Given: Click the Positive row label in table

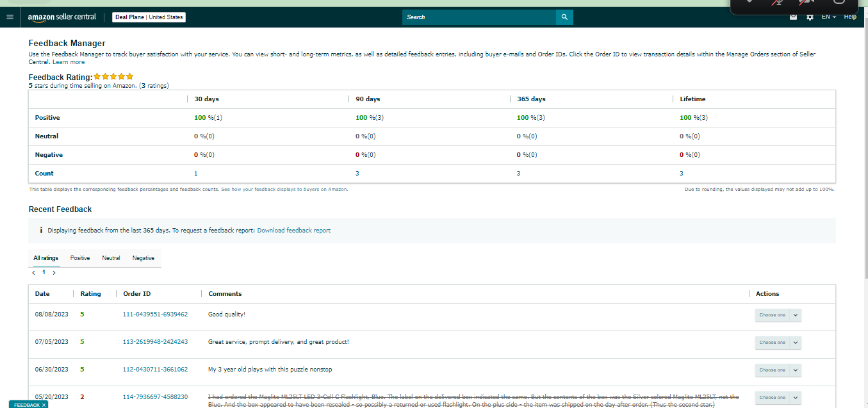Looking at the screenshot, I should click(47, 118).
